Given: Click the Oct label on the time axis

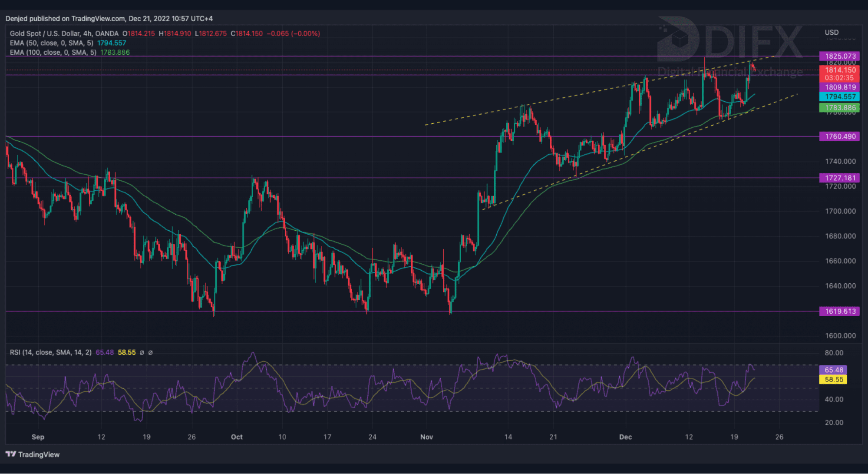Looking at the screenshot, I should (237, 437).
